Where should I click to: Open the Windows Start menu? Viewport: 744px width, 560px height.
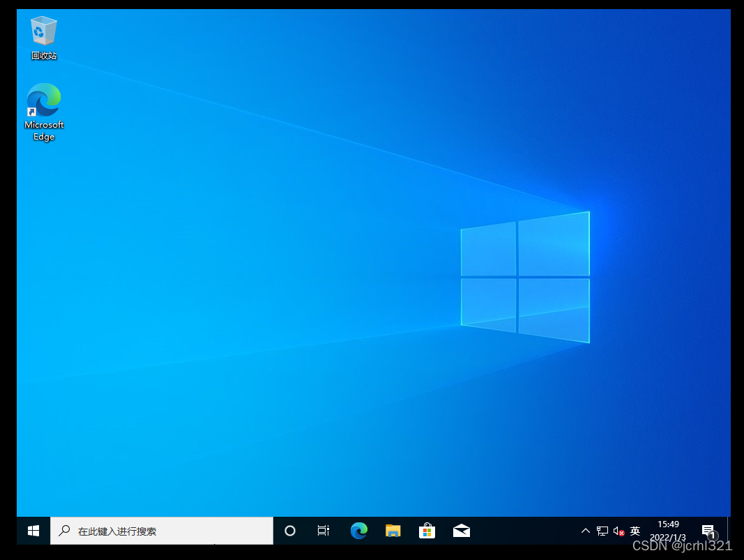click(x=33, y=531)
